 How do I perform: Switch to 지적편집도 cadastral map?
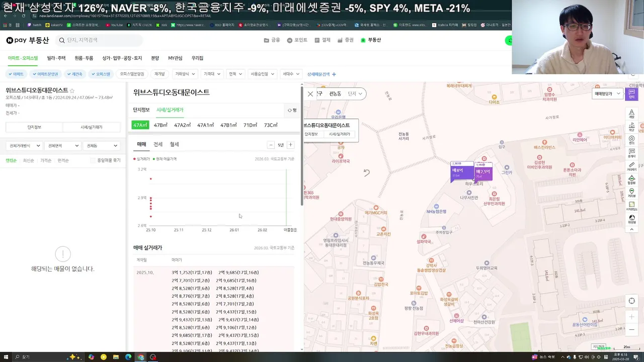click(632, 206)
